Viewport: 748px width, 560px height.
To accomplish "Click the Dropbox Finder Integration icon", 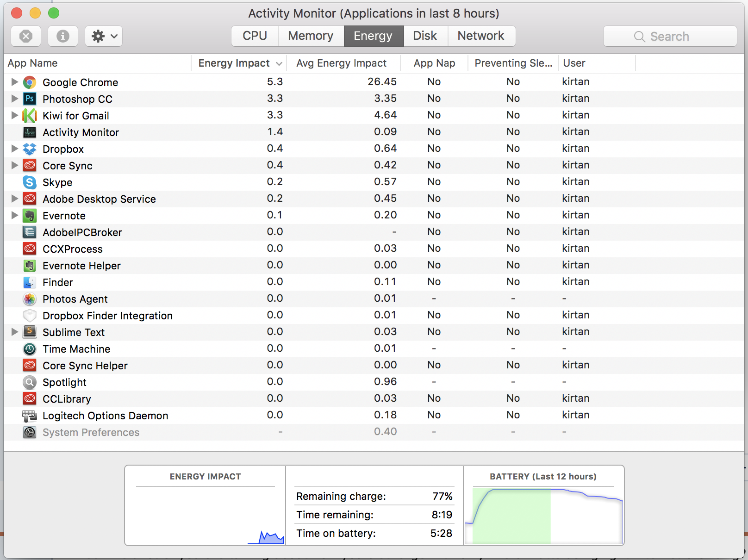I will (30, 316).
